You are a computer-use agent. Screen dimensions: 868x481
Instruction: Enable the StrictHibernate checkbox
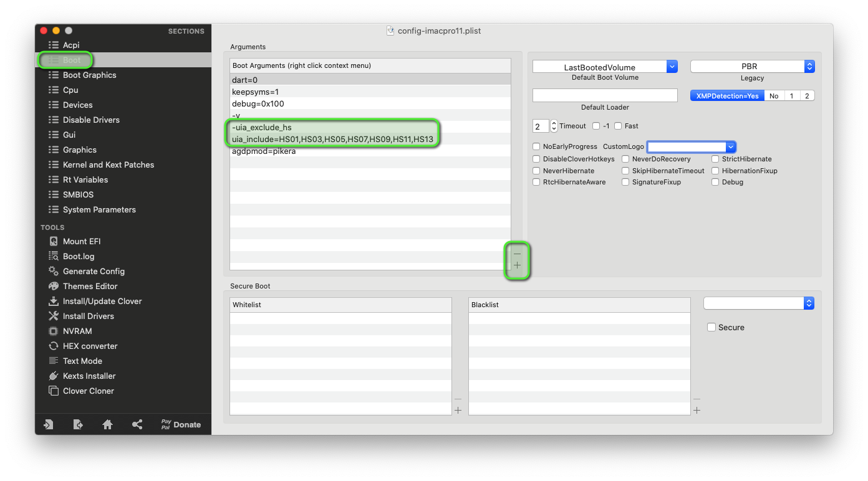point(715,159)
